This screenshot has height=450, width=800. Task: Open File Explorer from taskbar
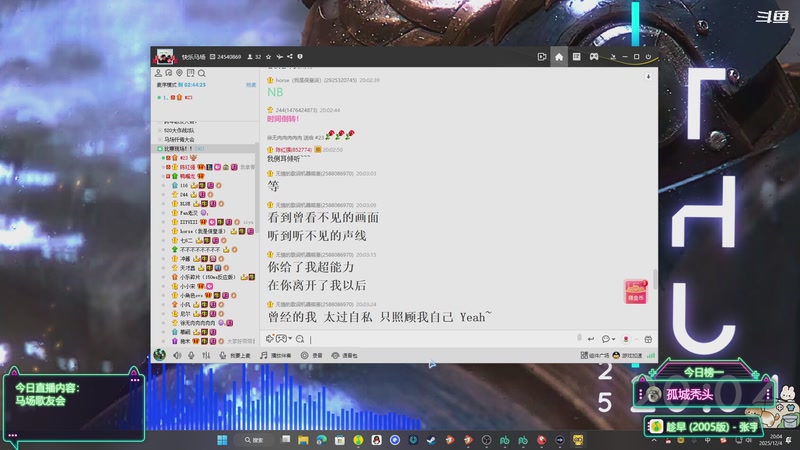[x=303, y=440]
